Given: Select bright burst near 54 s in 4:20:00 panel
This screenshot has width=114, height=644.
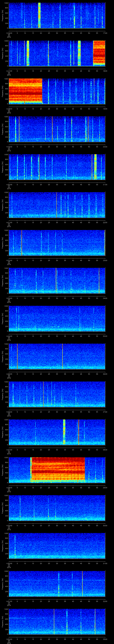Looking at the screenshot, I should tap(95, 167).
